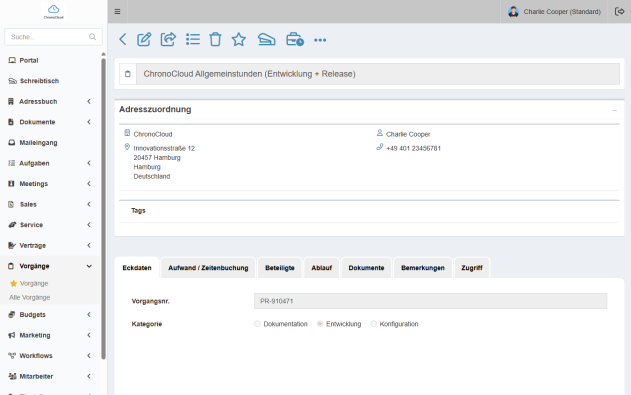Switch to the Eckdaten tab

pyautogui.click(x=137, y=268)
